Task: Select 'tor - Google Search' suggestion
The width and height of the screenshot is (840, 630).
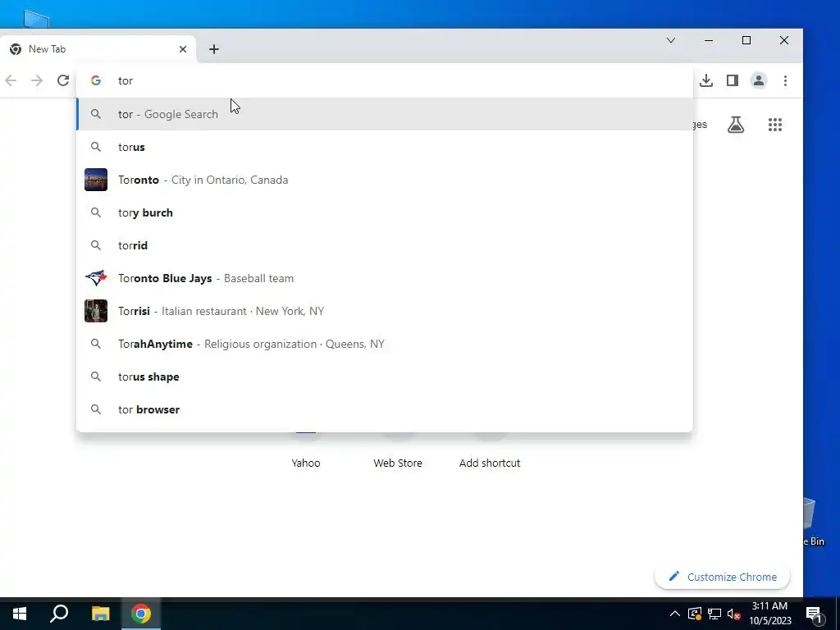Action: tap(385, 114)
